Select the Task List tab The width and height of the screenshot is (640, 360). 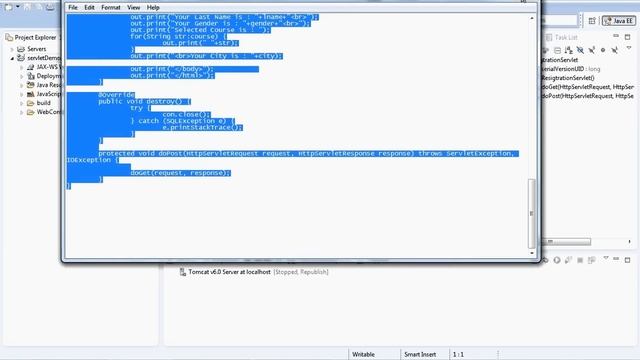click(x=562, y=37)
